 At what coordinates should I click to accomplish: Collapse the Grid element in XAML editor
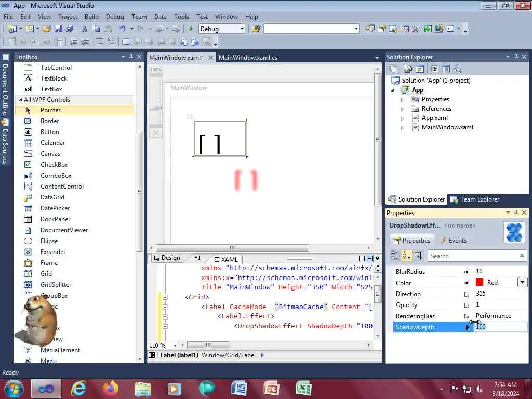(165, 297)
